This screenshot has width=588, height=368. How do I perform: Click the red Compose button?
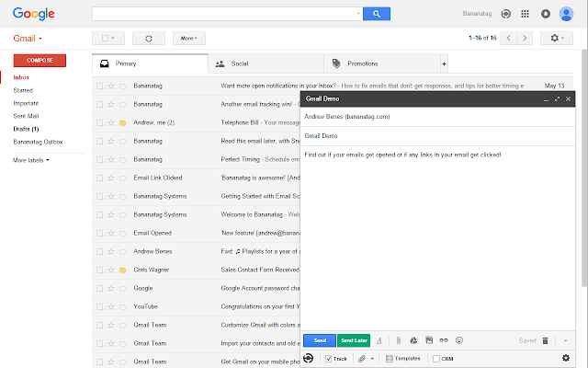[40, 61]
